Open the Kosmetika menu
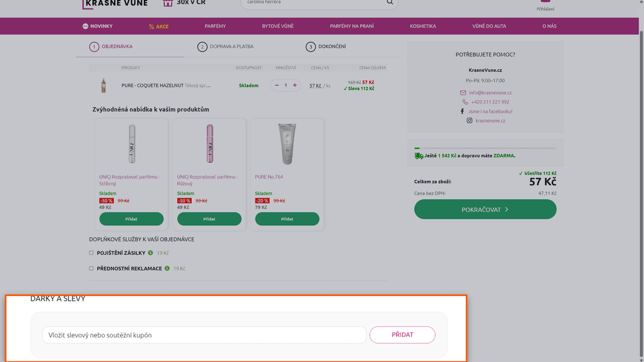Screen dimensions: 644x362 [423, 26]
